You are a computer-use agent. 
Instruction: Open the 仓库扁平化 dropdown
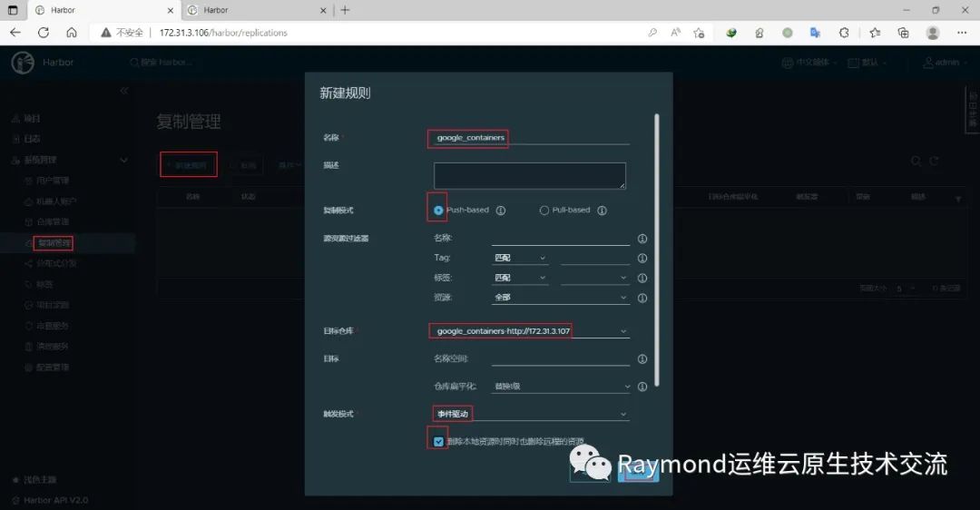(562, 387)
